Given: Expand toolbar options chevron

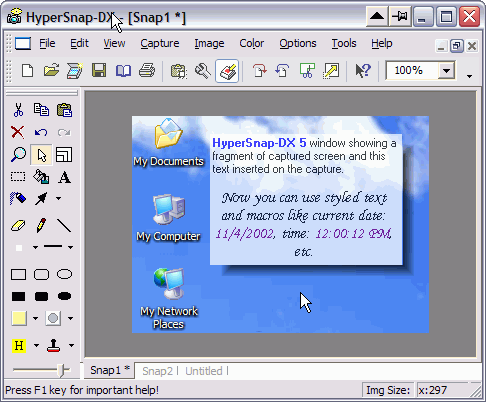Looking at the screenshot, I should pyautogui.click(x=469, y=76).
